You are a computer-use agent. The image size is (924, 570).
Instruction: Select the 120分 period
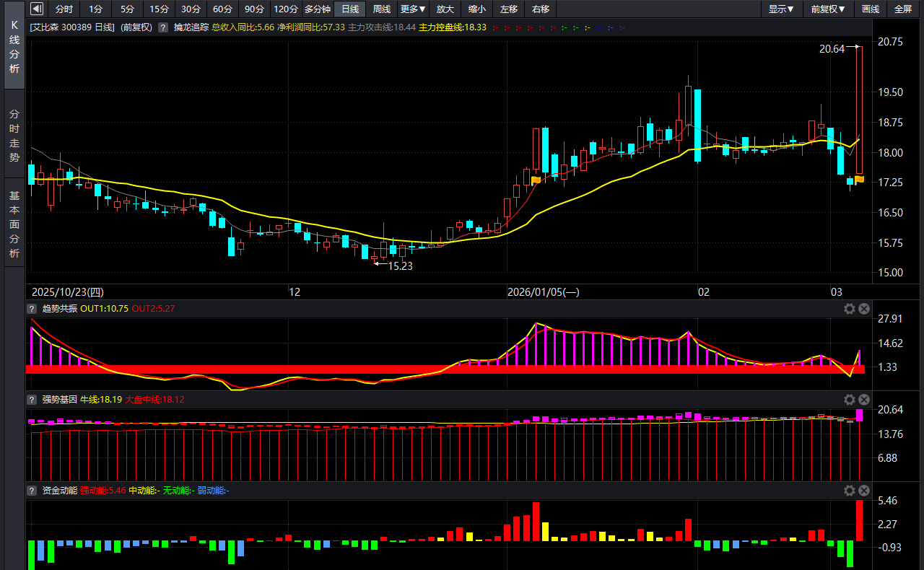coord(286,9)
